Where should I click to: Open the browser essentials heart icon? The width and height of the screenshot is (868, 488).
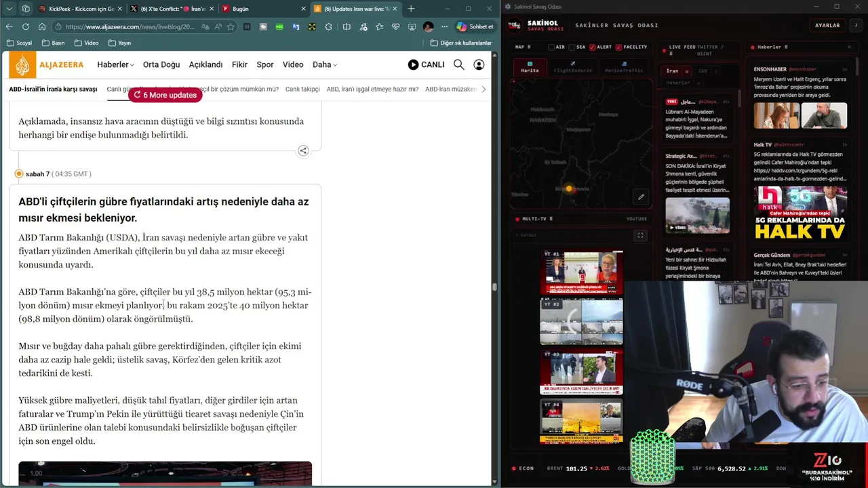click(x=395, y=26)
